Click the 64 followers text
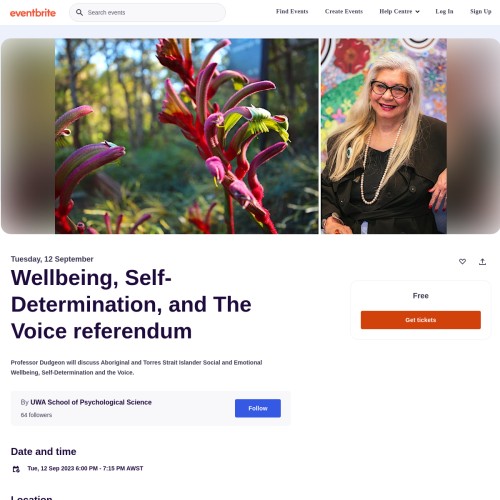The width and height of the screenshot is (500, 500). (x=36, y=415)
